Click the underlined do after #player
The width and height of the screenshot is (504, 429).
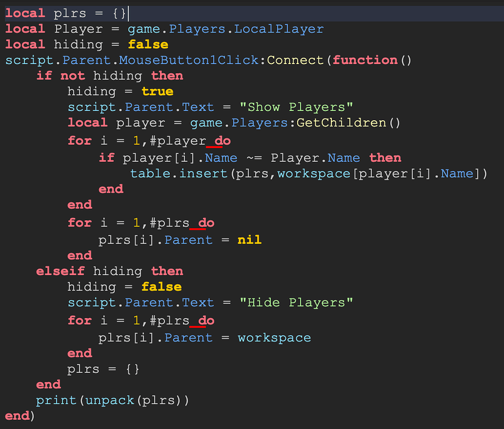tap(222, 141)
